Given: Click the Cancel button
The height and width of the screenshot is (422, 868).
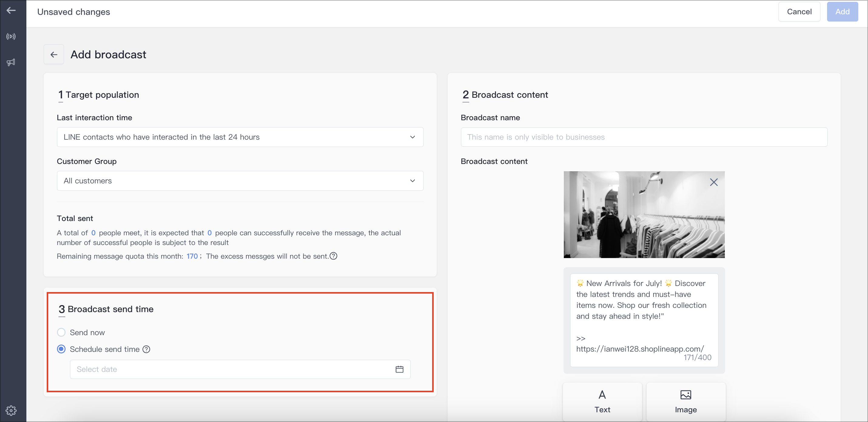Looking at the screenshot, I should (799, 12).
